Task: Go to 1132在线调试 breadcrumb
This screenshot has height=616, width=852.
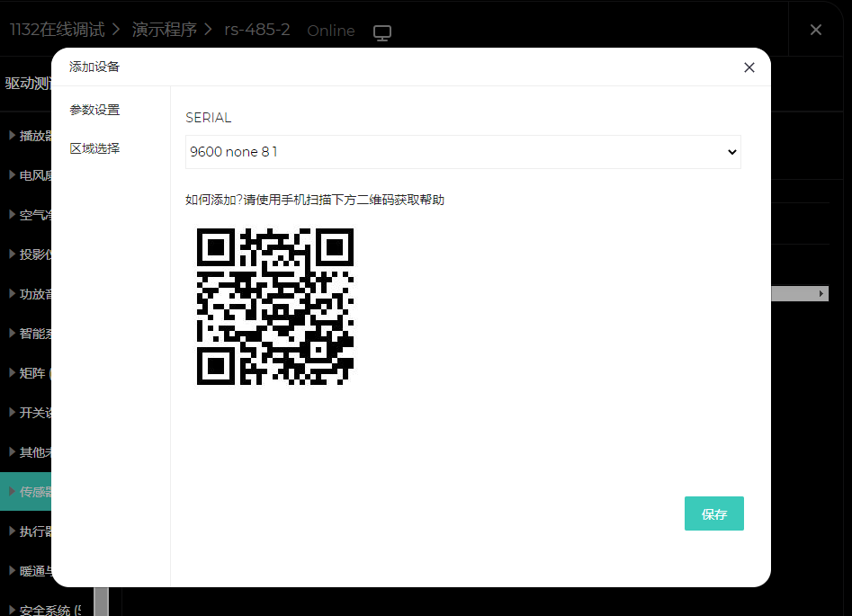Action: 57,30
